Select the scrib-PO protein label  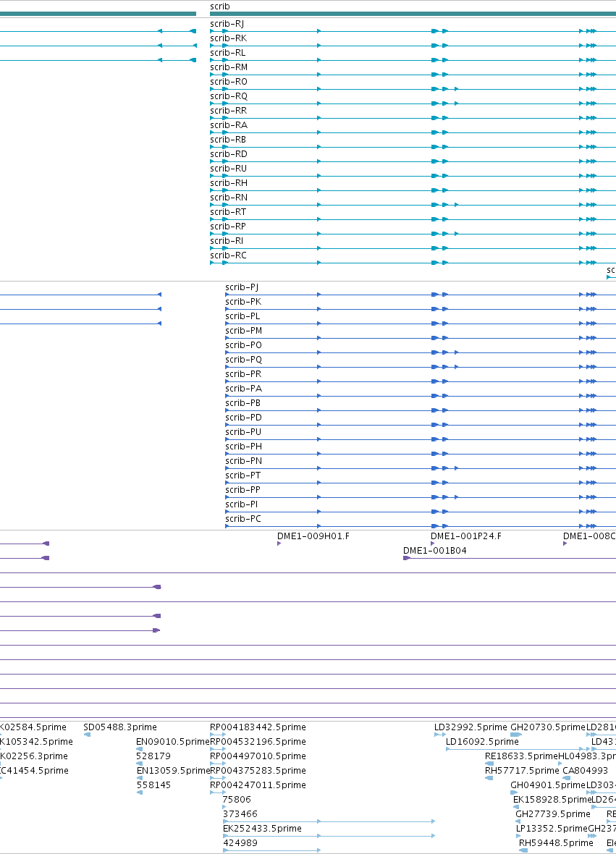(243, 345)
